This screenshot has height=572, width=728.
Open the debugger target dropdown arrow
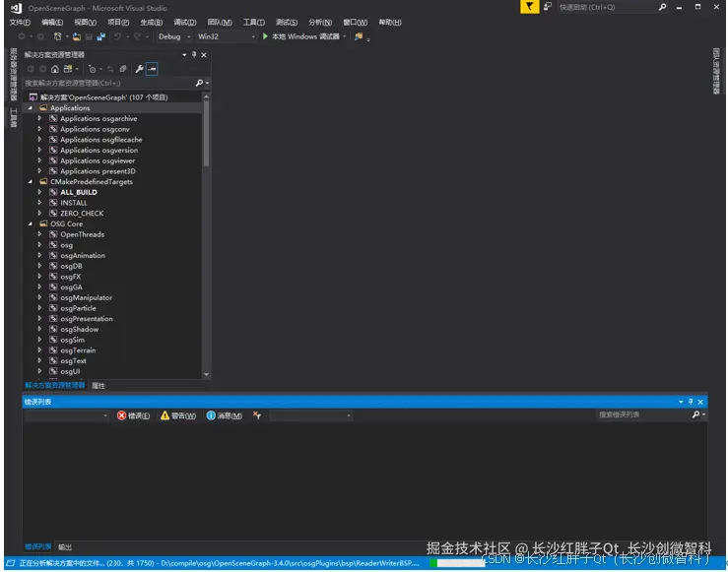[x=345, y=36]
